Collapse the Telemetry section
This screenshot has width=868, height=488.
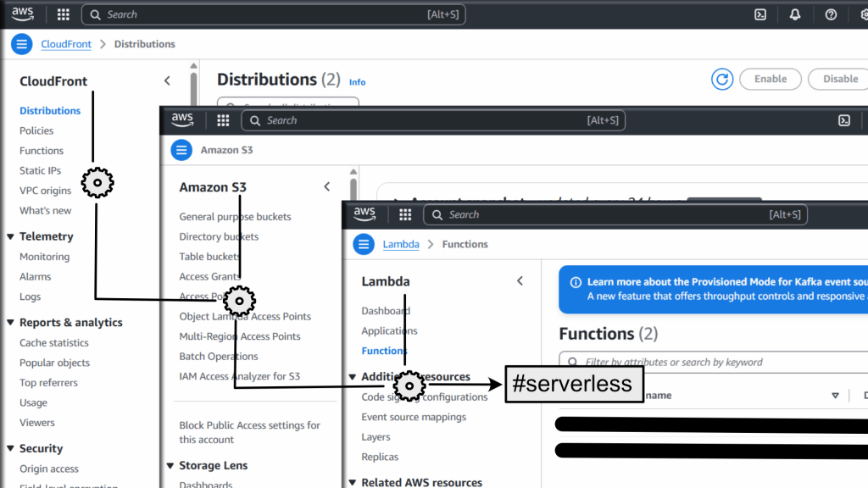click(8, 236)
